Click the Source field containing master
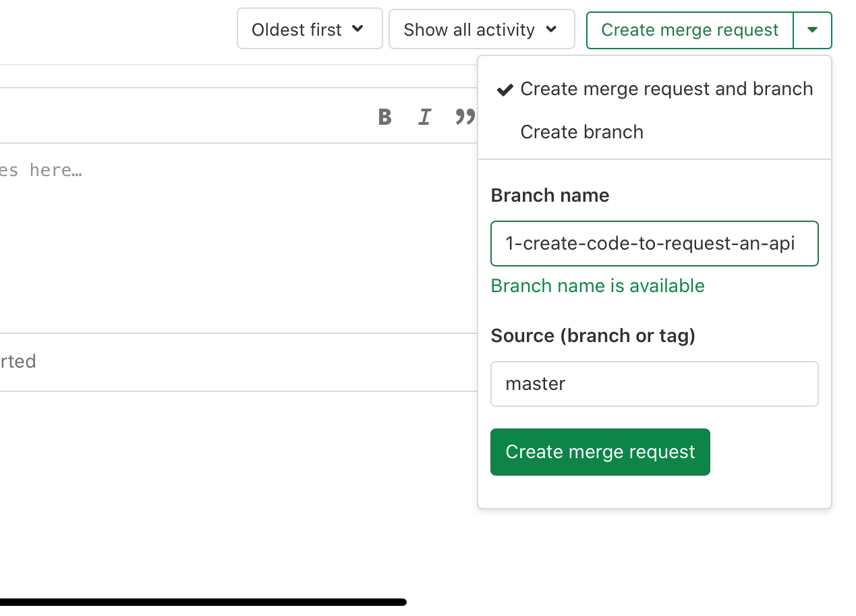The width and height of the screenshot is (856, 616). point(654,384)
